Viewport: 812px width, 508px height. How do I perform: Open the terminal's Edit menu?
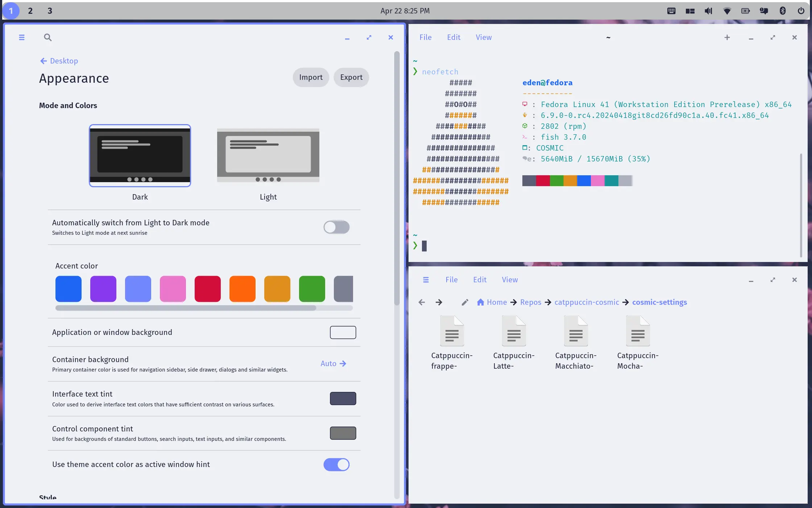tap(453, 37)
